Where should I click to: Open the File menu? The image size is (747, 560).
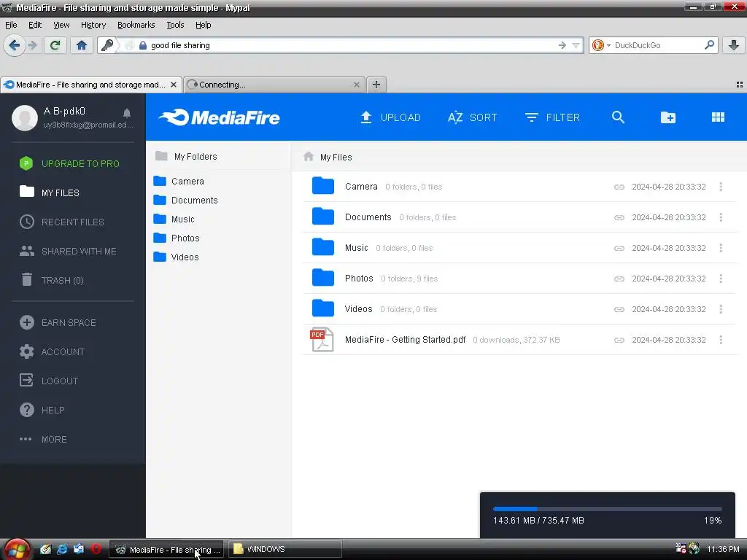(x=11, y=25)
